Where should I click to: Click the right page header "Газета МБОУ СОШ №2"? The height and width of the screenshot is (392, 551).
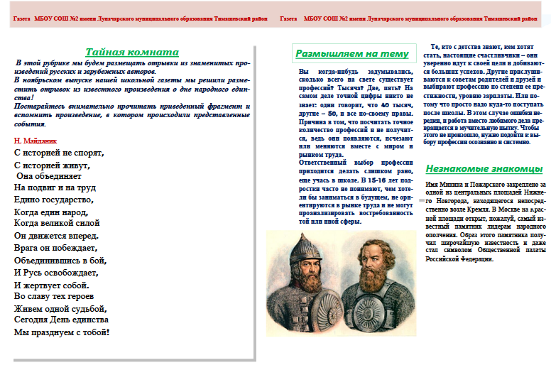[x=408, y=18]
